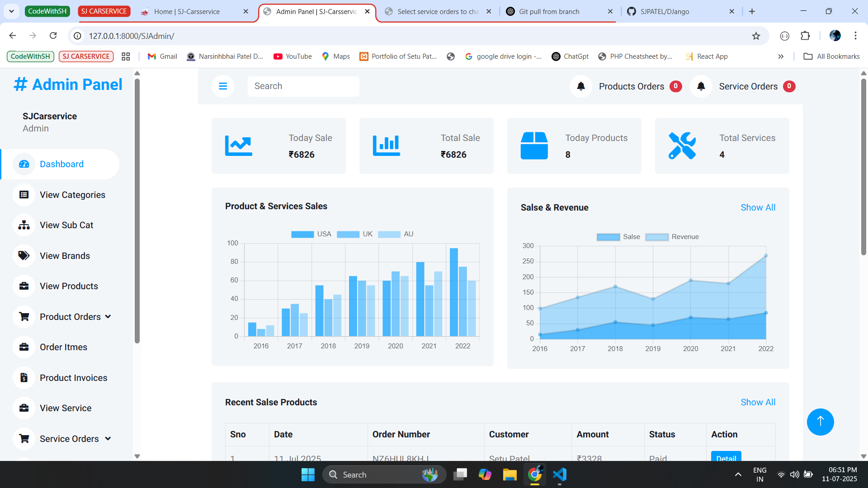Open the View Categories menu item
The width and height of the screenshot is (868, 488).
pyautogui.click(x=72, y=195)
